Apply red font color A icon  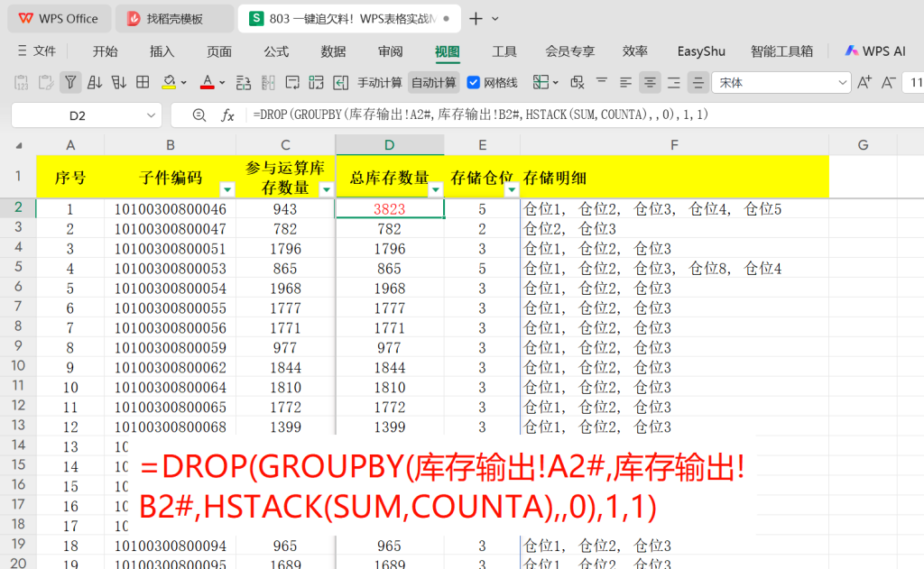[207, 82]
